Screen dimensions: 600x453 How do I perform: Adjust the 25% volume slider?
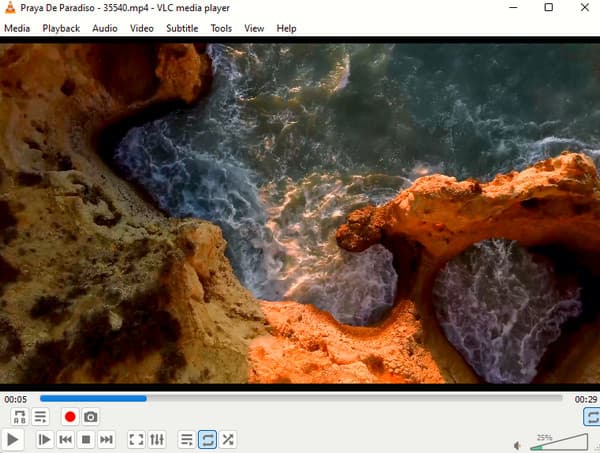click(x=559, y=443)
